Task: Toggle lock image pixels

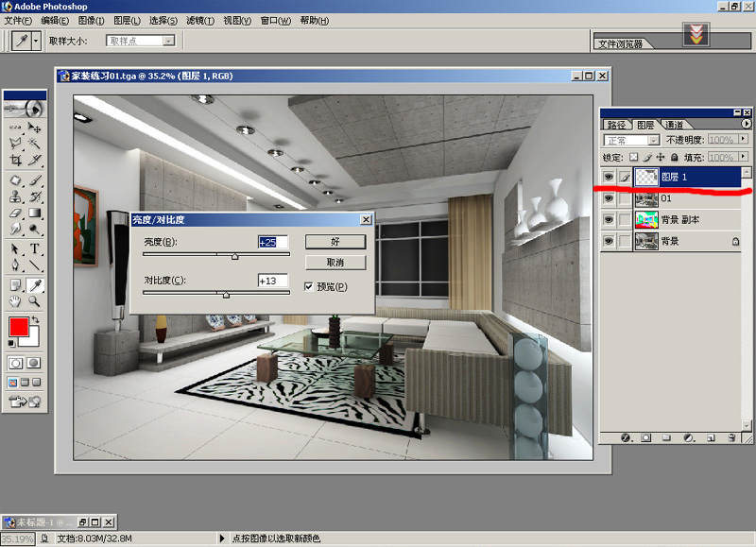Action: (647, 157)
